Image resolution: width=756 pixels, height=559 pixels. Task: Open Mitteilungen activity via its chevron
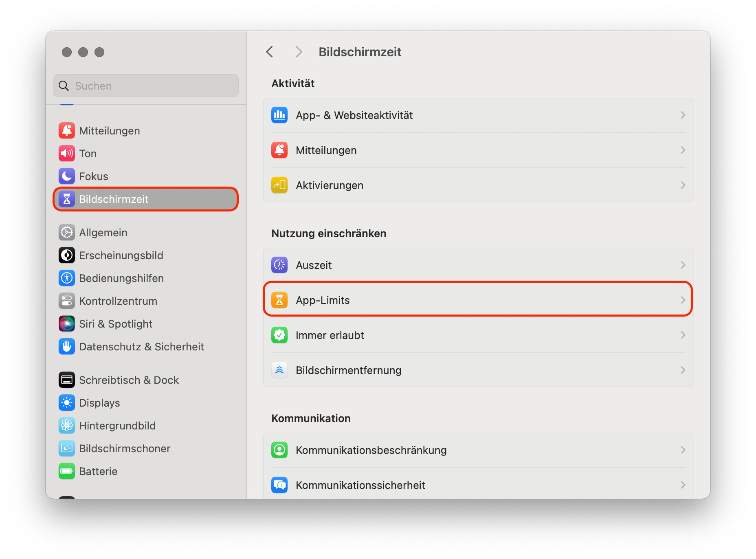683,150
